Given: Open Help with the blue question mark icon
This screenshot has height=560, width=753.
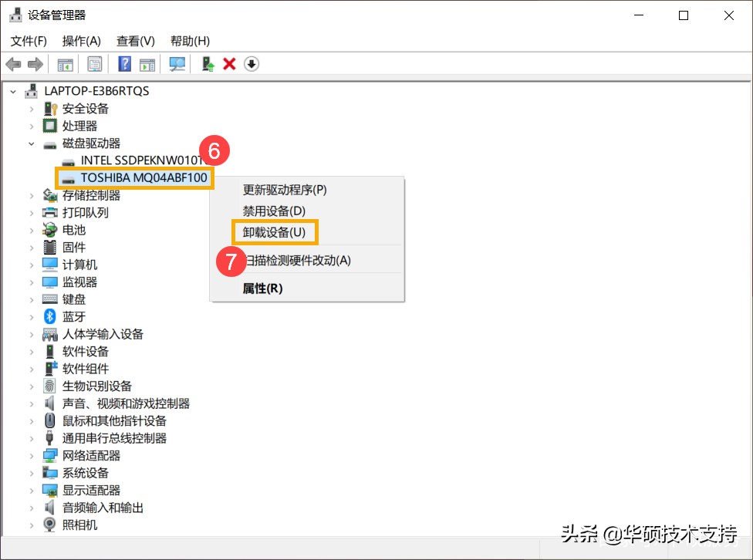Looking at the screenshot, I should tap(123, 64).
